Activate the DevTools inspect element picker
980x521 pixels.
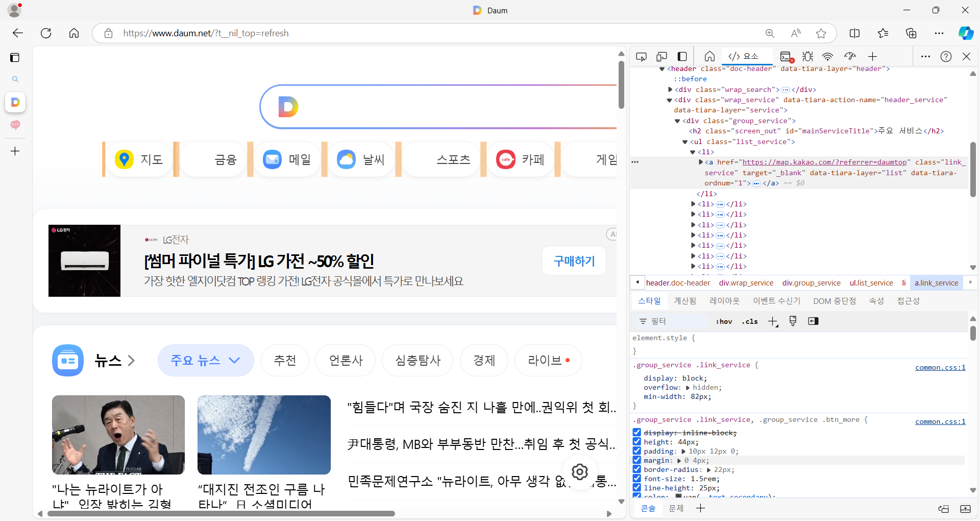click(x=641, y=57)
